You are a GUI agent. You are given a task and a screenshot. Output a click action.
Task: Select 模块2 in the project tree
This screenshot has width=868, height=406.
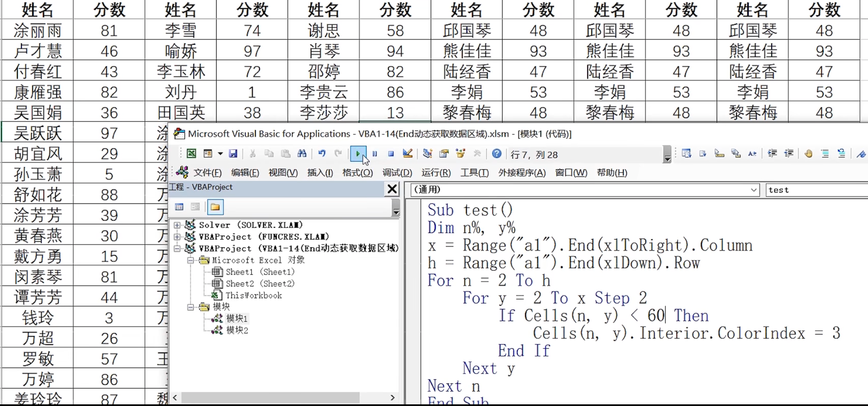[237, 330]
